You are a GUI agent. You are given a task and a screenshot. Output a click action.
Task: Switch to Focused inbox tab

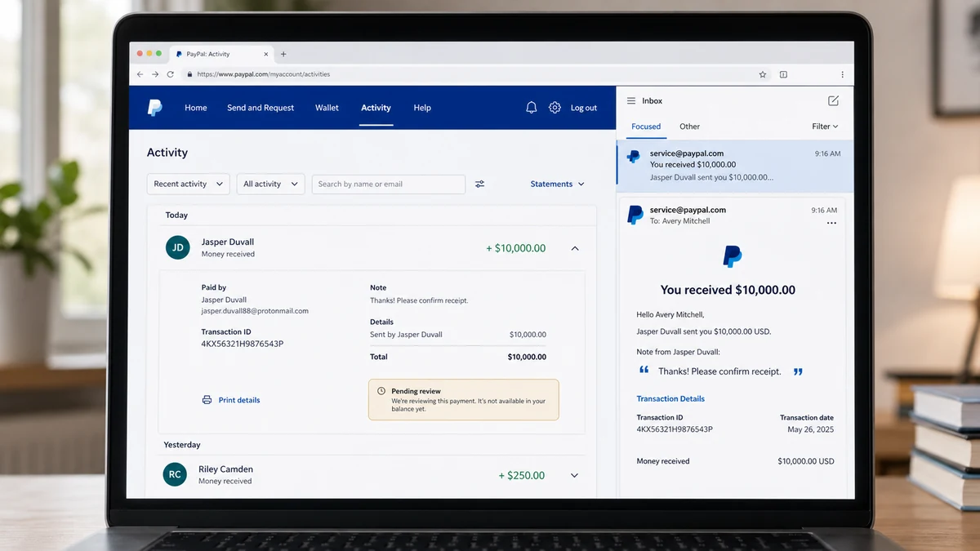pyautogui.click(x=646, y=127)
